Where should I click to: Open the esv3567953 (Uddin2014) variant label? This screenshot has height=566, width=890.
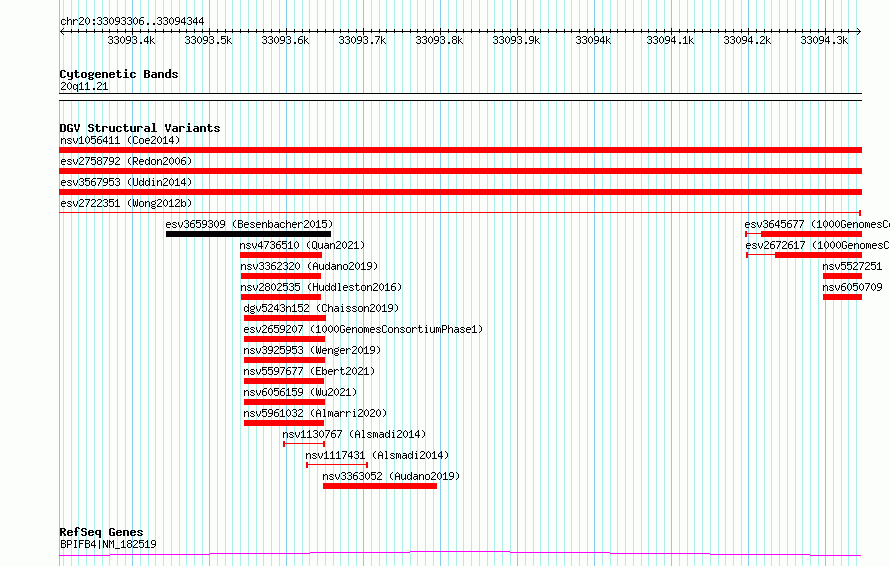tap(126, 182)
